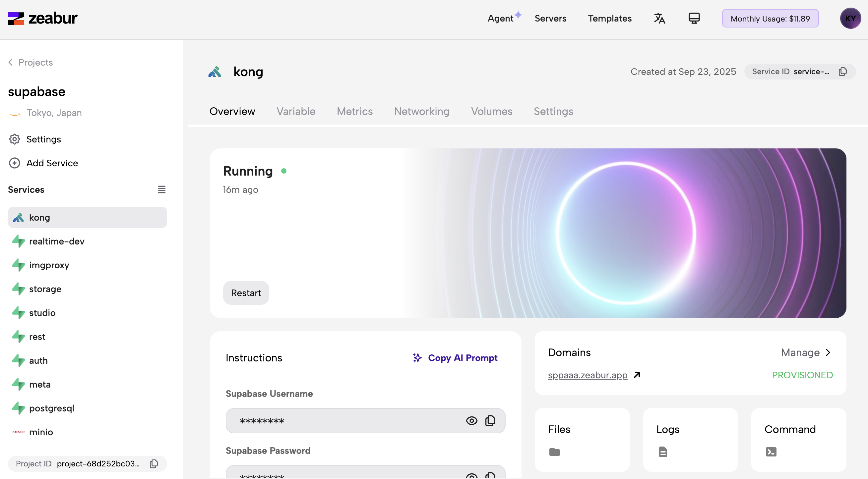Click the Add Service plus icon

pos(15,163)
